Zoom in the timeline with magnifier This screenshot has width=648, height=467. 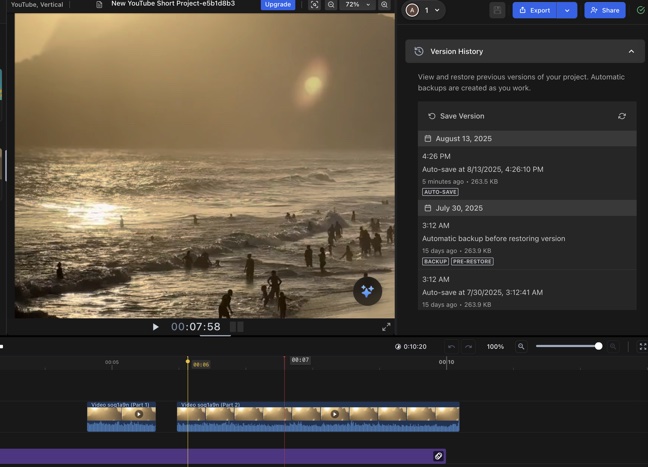613,346
